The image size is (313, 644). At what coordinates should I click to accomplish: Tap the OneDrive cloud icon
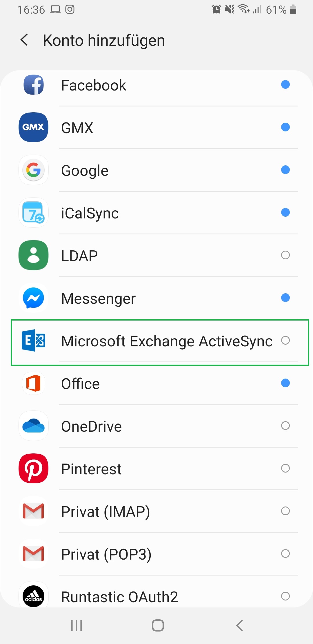[x=34, y=426]
